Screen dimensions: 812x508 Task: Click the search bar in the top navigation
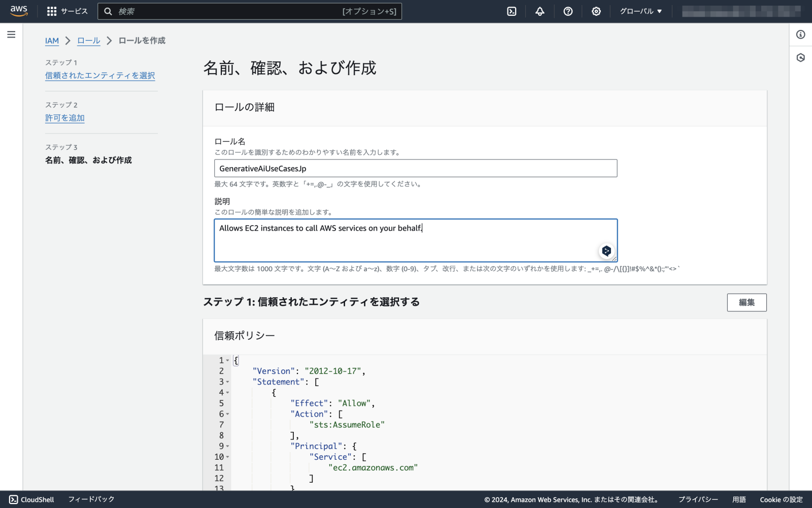[249, 11]
